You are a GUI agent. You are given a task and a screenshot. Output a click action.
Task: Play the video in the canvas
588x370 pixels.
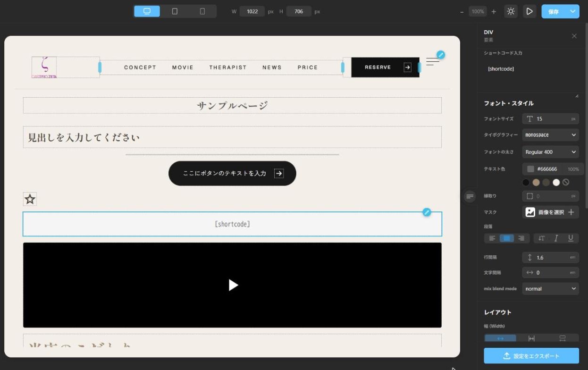(x=233, y=285)
